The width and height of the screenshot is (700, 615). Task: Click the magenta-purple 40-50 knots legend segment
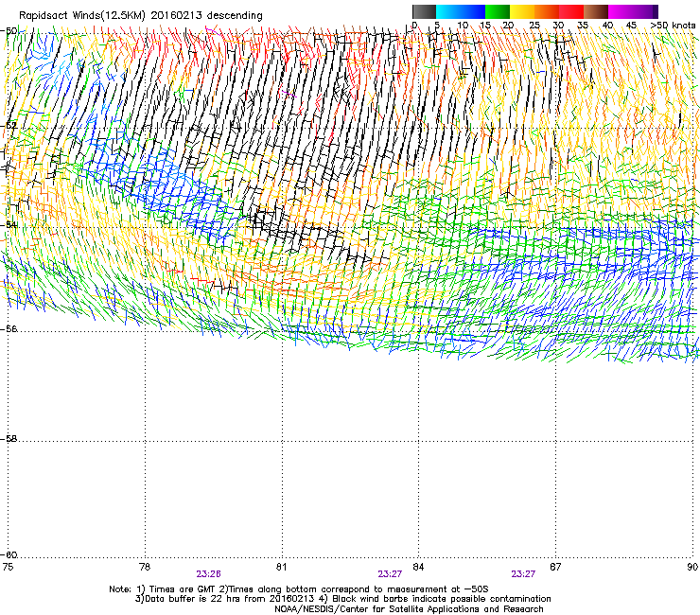pyautogui.click(x=633, y=11)
